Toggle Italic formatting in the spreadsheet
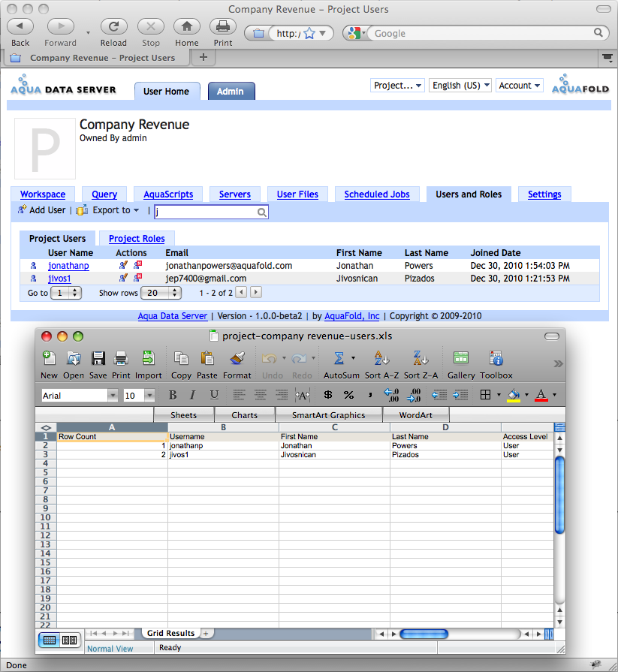This screenshot has height=672, width=618. point(192,395)
